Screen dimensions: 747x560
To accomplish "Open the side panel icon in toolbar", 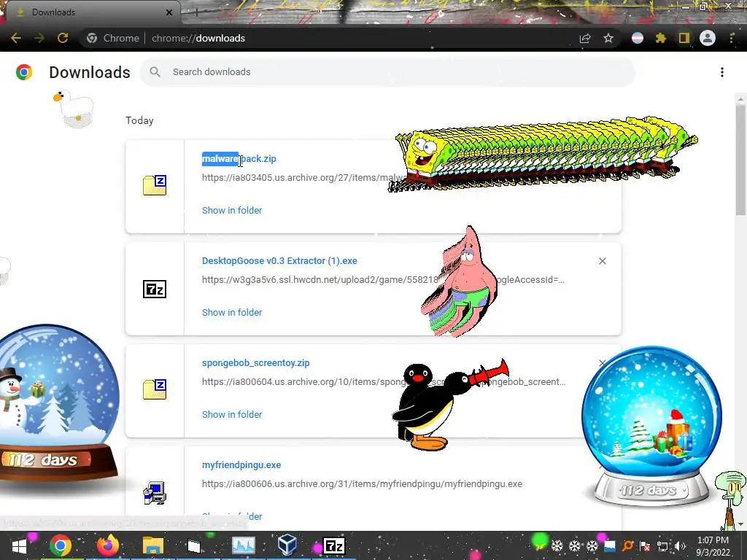I will [x=684, y=38].
